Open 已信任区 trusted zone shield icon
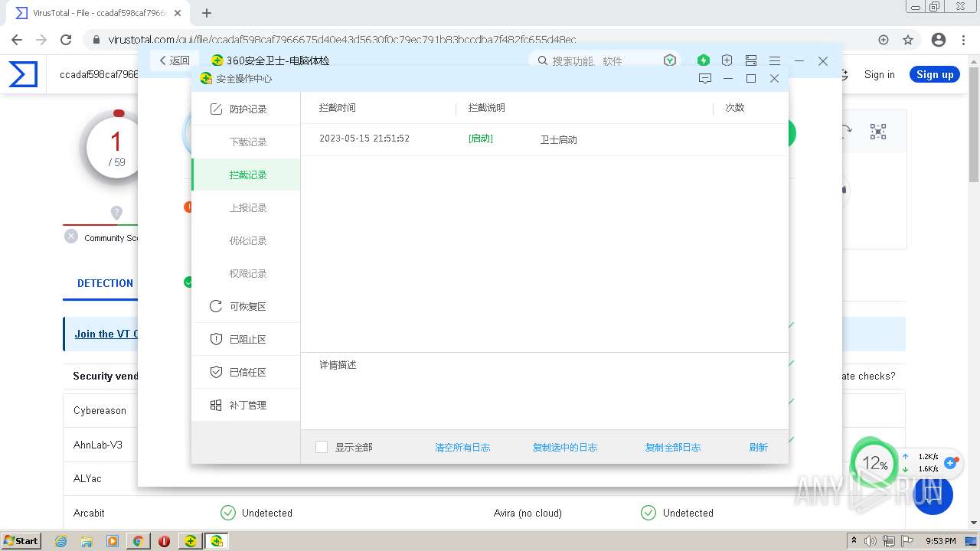This screenshot has height=551, width=980. point(216,372)
